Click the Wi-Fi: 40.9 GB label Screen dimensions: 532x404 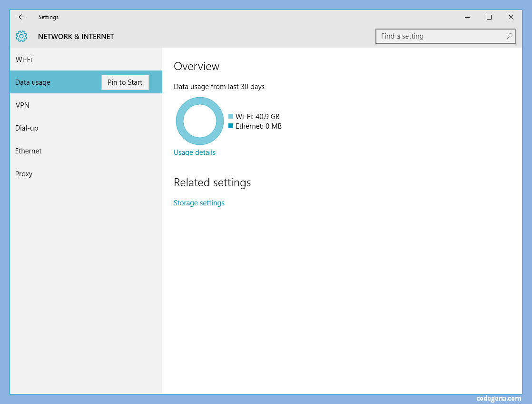[x=258, y=116]
